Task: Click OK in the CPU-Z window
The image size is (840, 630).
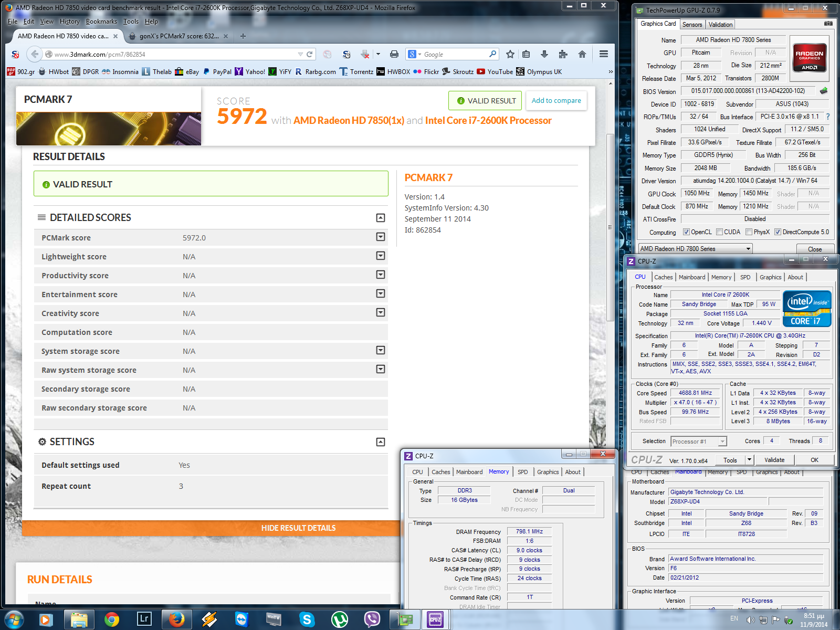Action: 814,460
